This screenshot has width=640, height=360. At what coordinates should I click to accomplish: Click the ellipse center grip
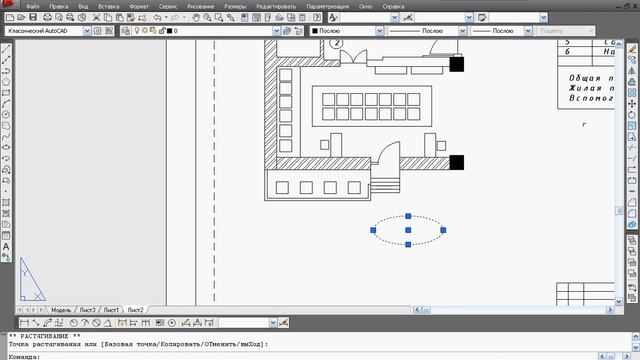408,230
